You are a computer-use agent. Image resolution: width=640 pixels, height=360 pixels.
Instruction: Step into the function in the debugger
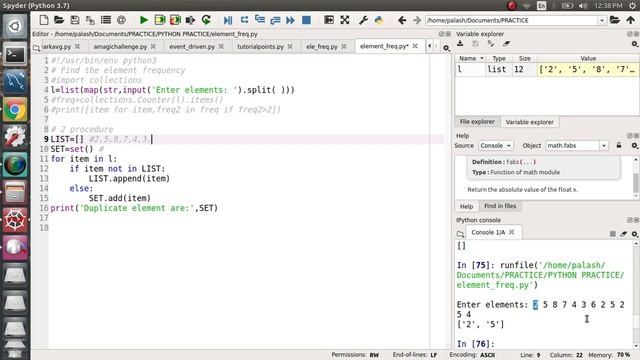pos(260,20)
